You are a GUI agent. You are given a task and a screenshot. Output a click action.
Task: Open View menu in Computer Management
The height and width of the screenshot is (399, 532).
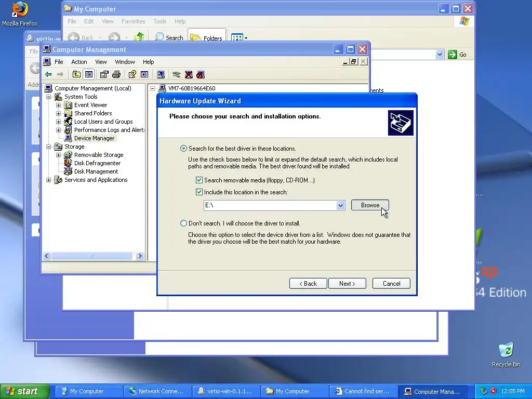tap(101, 62)
